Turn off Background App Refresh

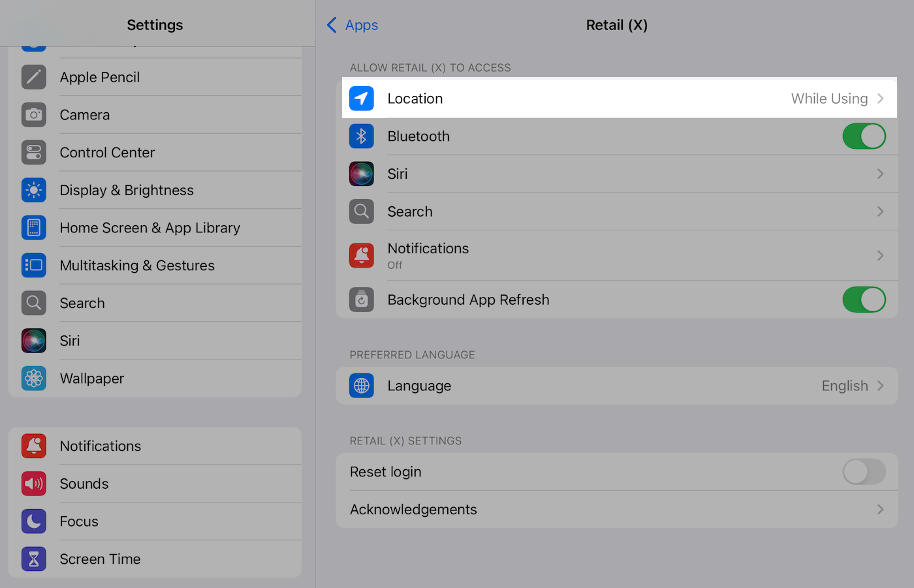[864, 300]
